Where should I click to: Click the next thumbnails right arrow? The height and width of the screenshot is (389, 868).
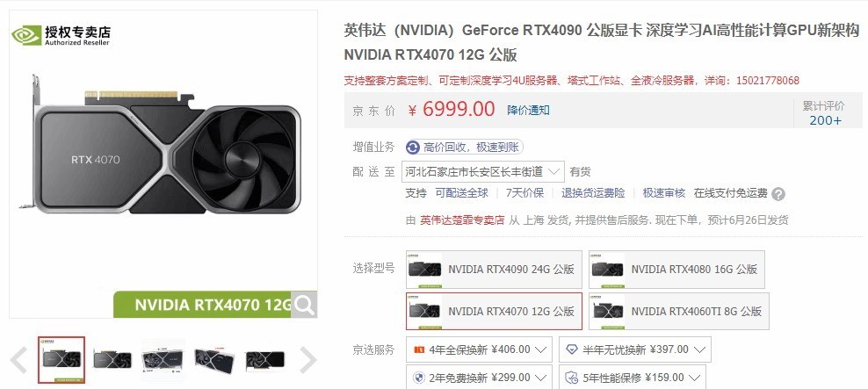point(307,360)
